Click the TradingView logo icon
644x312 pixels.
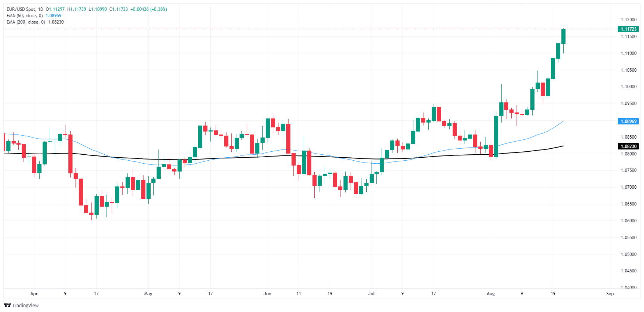pyautogui.click(x=7, y=305)
